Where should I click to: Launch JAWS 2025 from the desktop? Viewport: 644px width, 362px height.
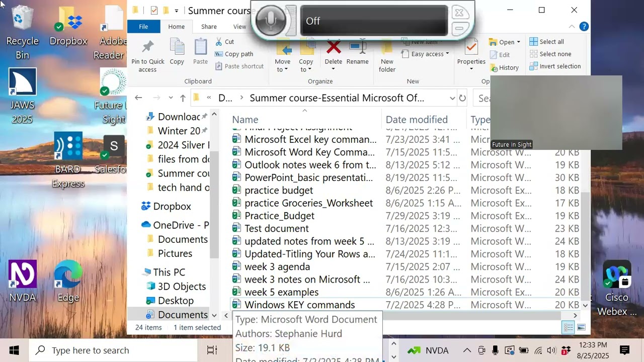tap(22, 97)
